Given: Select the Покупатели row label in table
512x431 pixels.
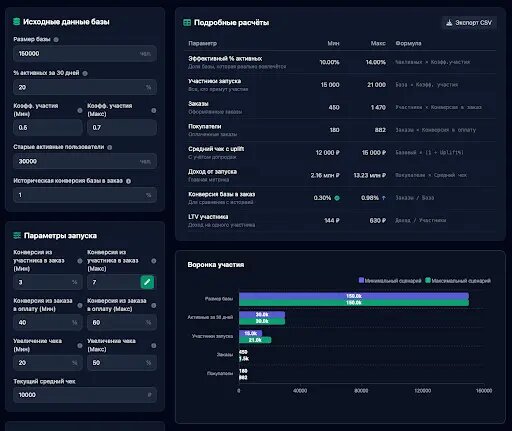Looking at the screenshot, I should coord(205,127).
